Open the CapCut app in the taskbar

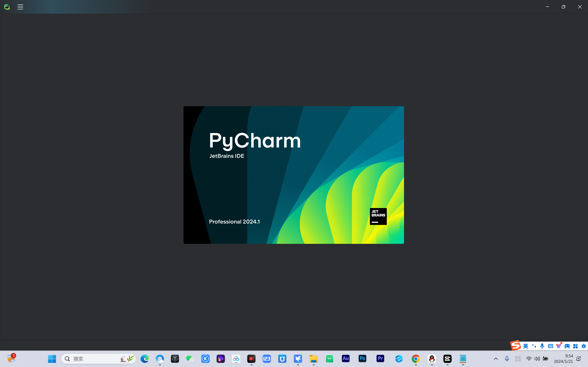pos(447,359)
